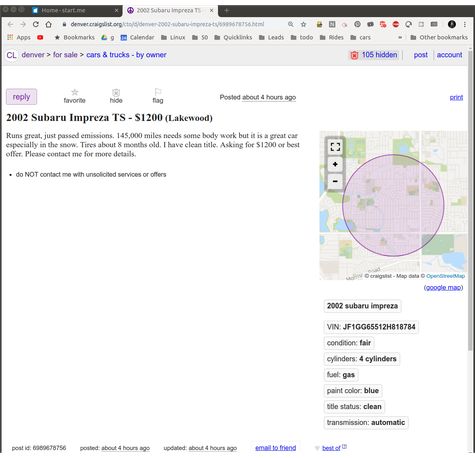Click inside the purple map circle
Screen dimensions: 475x458
(x=393, y=205)
